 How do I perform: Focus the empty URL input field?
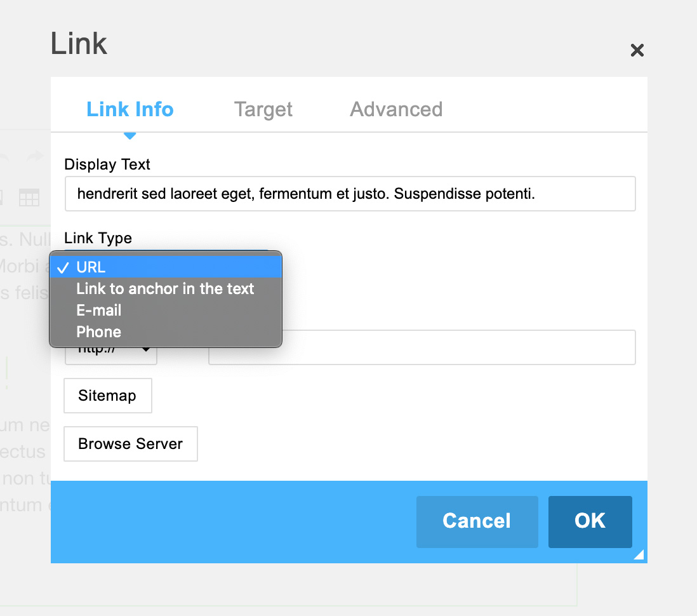tap(422, 347)
